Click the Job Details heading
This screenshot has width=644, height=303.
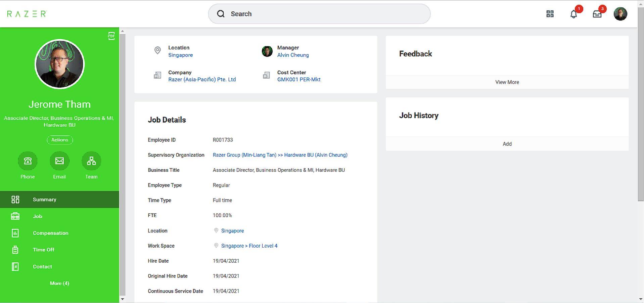point(167,120)
